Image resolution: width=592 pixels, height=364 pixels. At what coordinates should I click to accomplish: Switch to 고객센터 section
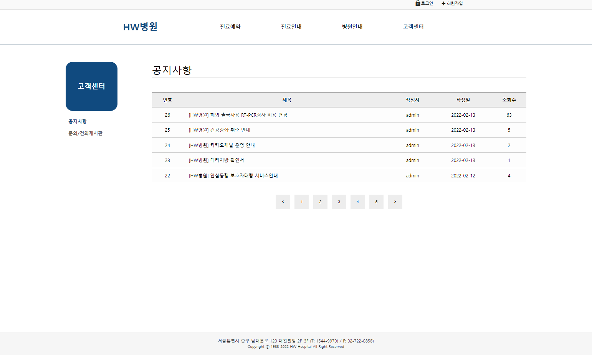pos(413,26)
